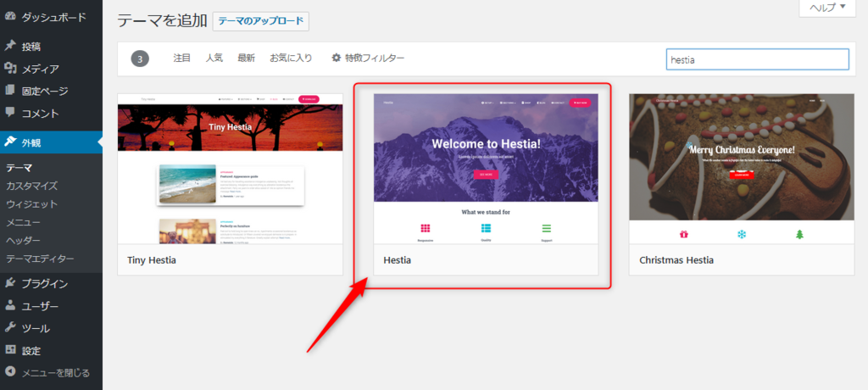
Task: Click the wrench icon beside ツール
Action: pos(10,327)
